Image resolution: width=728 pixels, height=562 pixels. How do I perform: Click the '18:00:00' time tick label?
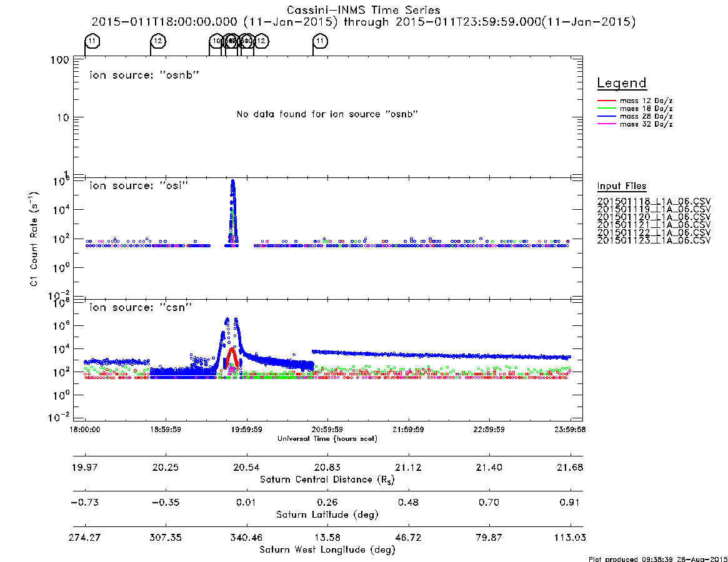tap(85, 430)
